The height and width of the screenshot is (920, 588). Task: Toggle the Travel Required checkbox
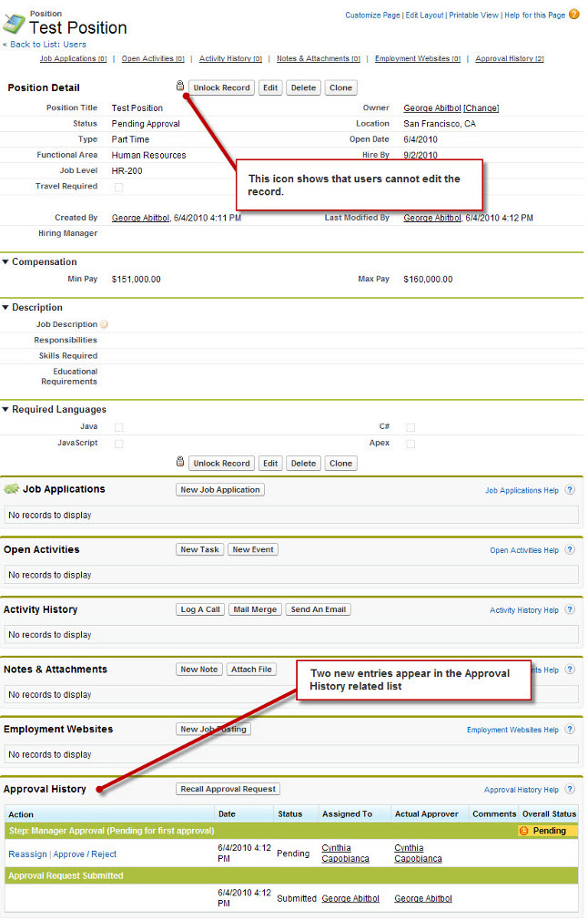(x=119, y=187)
